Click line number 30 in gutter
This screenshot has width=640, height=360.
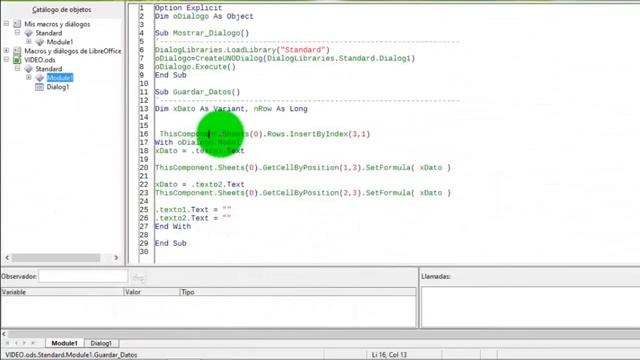pos(144,252)
